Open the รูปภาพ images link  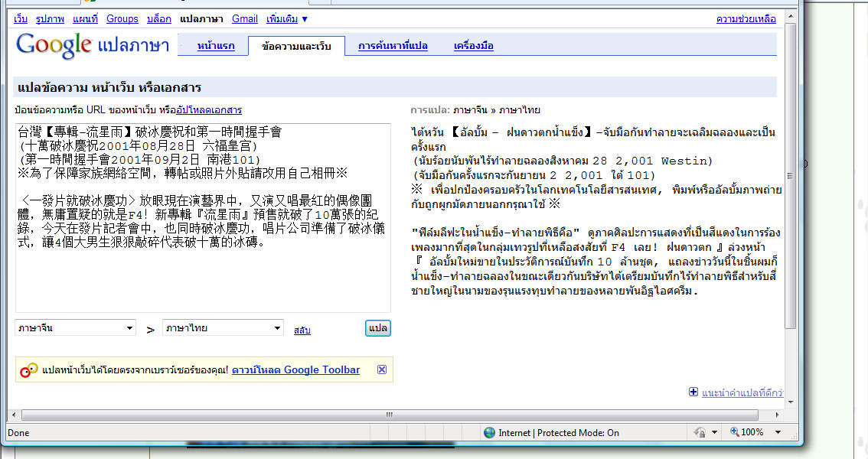click(x=50, y=19)
